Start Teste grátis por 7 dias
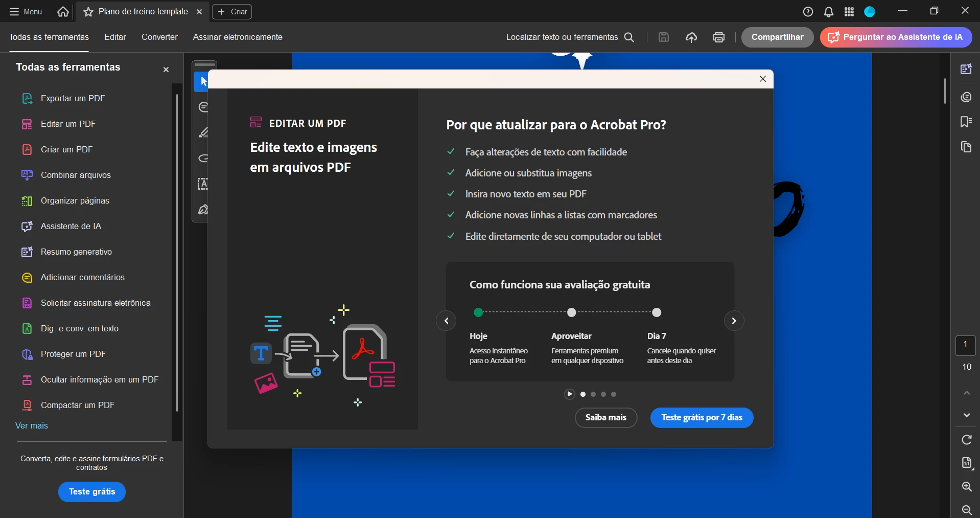This screenshot has height=518, width=980. (702, 417)
